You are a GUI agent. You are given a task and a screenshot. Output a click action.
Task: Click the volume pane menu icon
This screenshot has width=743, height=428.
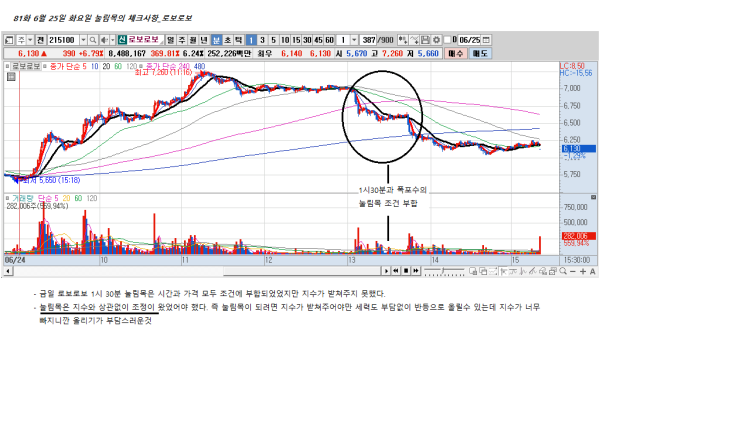tap(593, 197)
